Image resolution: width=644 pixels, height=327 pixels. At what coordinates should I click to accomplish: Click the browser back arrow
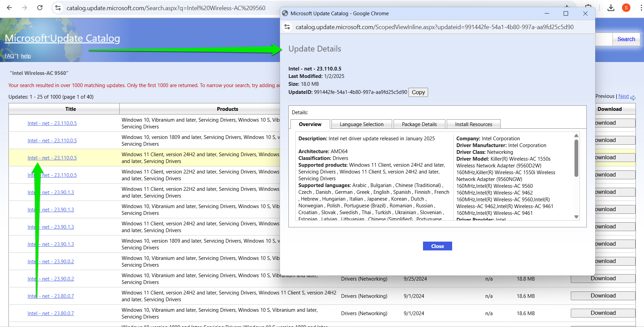[x=9, y=8]
